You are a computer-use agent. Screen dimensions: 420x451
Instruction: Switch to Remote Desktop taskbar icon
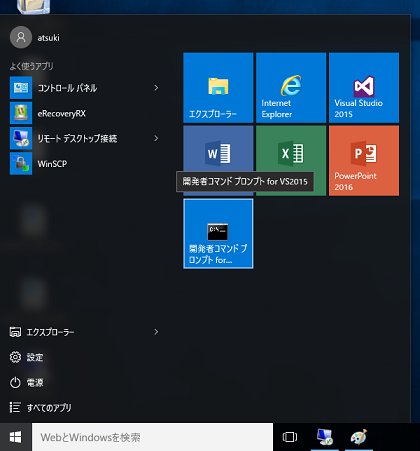[x=325, y=437]
